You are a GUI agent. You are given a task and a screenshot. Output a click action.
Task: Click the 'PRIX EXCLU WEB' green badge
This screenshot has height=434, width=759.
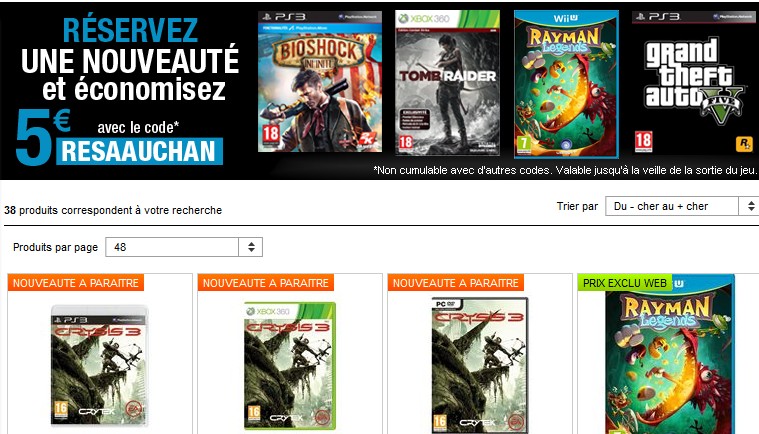click(625, 283)
